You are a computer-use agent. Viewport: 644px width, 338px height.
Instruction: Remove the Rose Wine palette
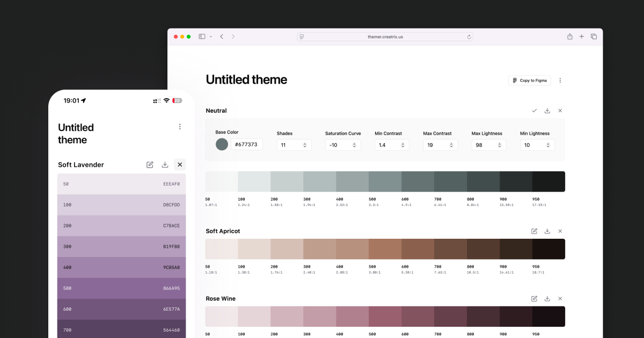coord(560,298)
